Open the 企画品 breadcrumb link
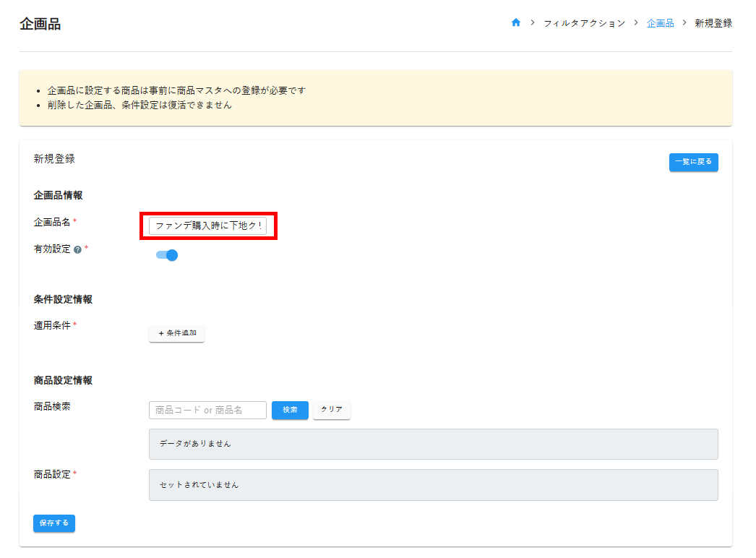Screen dimensions: 756x558 (x=660, y=23)
